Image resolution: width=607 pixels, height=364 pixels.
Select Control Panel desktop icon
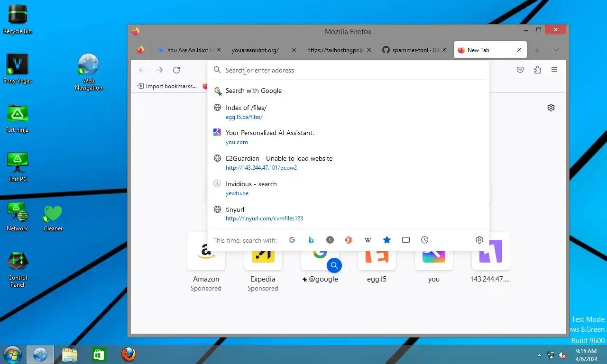click(x=18, y=269)
